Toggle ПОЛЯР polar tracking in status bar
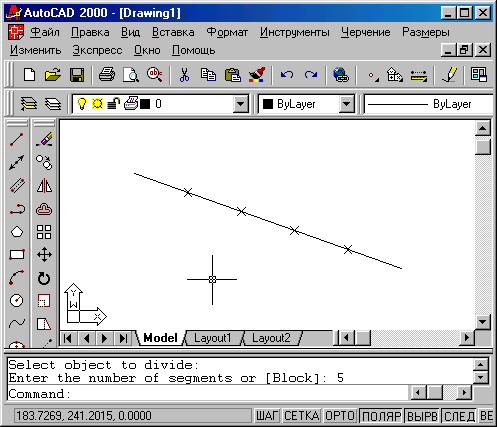Image resolution: width=497 pixels, height=427 pixels. point(381,416)
